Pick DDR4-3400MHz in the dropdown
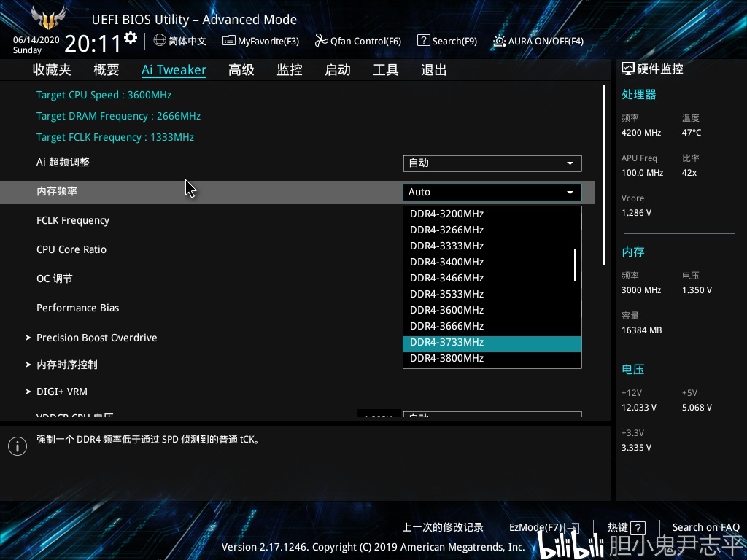The width and height of the screenshot is (747, 560). pyautogui.click(x=492, y=262)
